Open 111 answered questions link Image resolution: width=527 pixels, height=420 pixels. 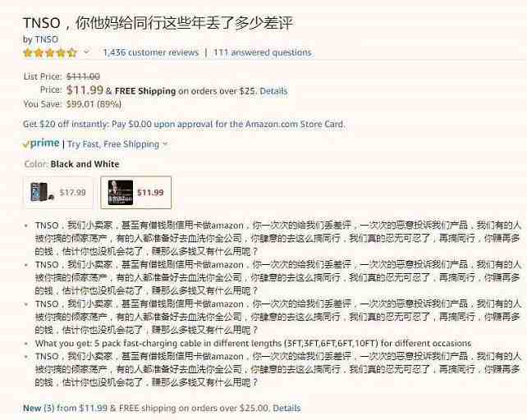pos(263,52)
